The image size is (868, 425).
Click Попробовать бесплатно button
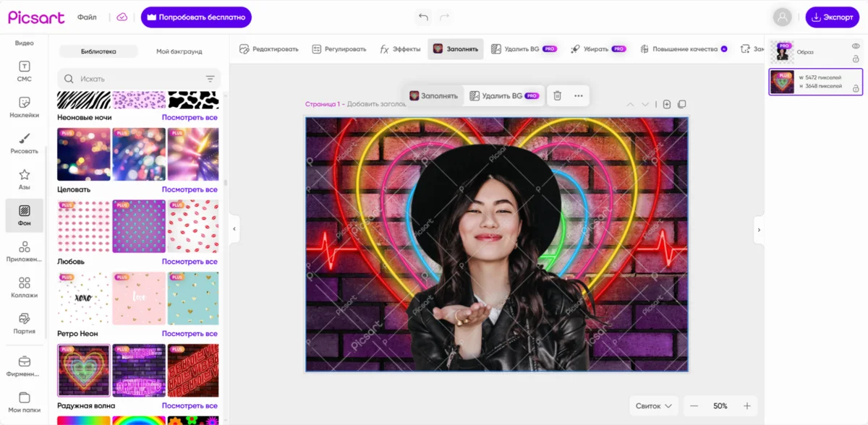tap(196, 17)
